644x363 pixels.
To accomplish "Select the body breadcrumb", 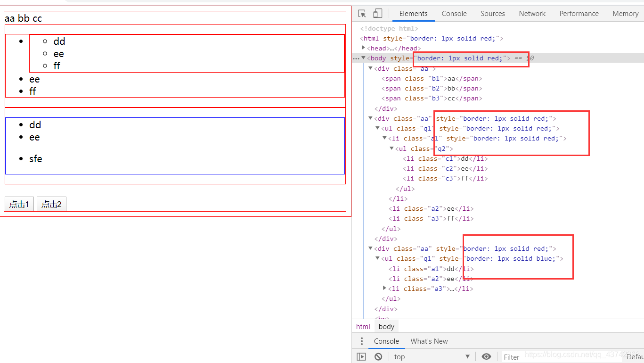I will pyautogui.click(x=386, y=327).
